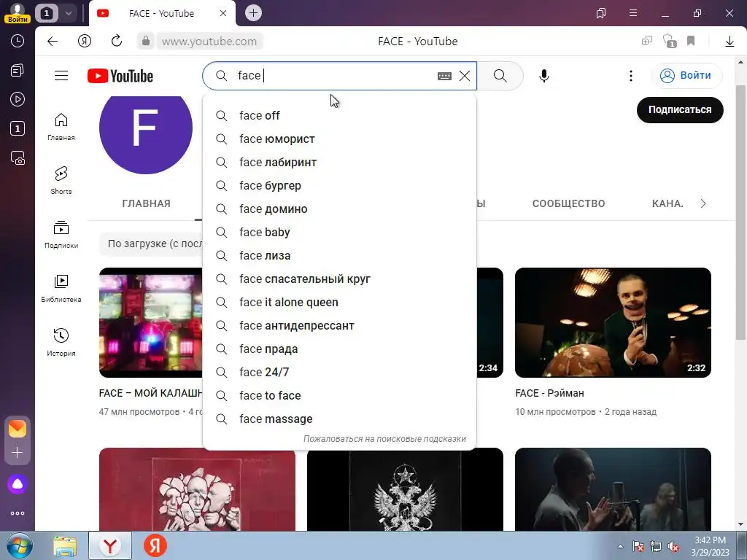
Task: Open video titled FACE - Рэйман
Action: point(549,393)
